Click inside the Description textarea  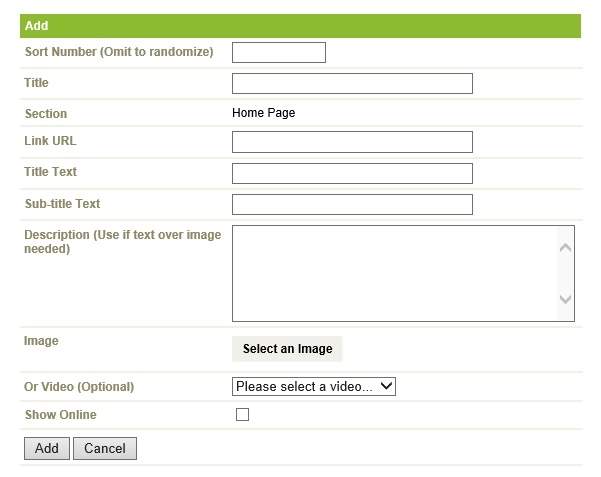pos(395,273)
